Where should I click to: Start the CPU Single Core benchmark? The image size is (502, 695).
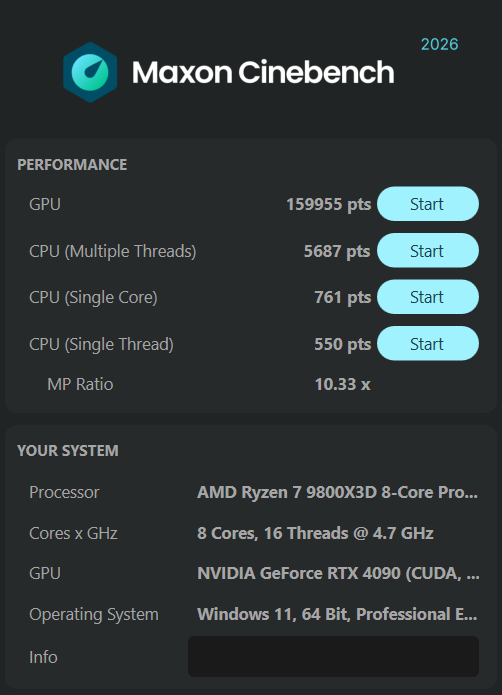428,297
